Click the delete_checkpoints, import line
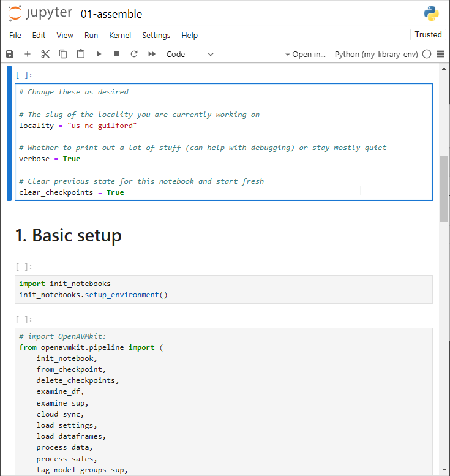The image size is (450, 476). (78, 380)
